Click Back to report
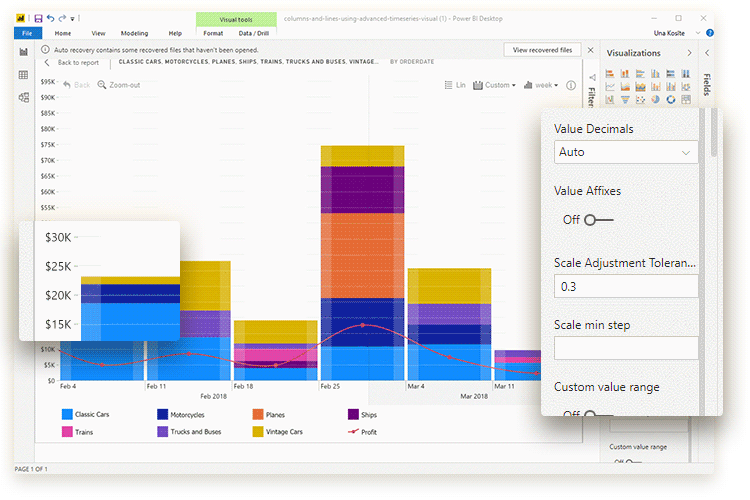The image size is (750, 500). click(72, 62)
